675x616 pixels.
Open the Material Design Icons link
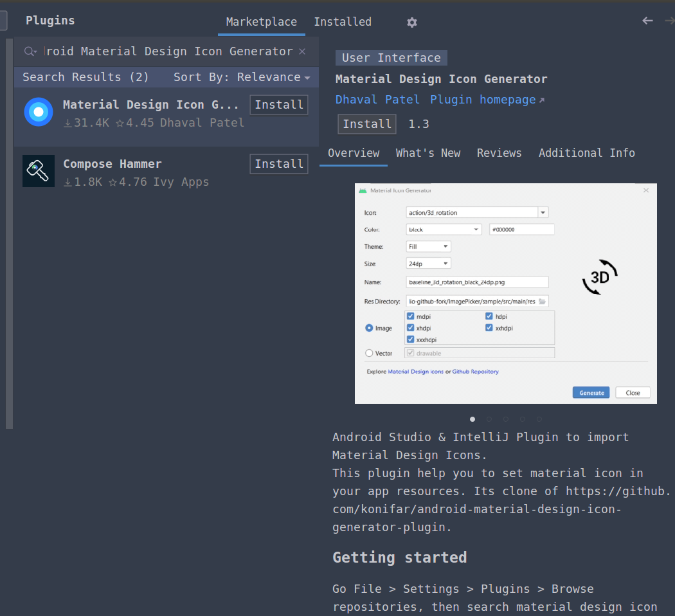[415, 372]
